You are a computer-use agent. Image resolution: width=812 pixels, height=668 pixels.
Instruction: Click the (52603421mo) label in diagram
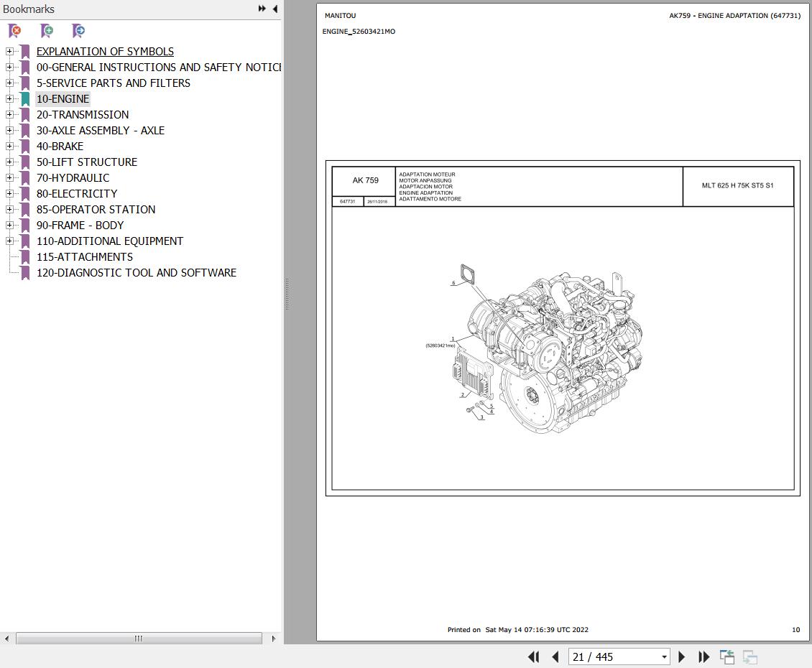click(440, 345)
